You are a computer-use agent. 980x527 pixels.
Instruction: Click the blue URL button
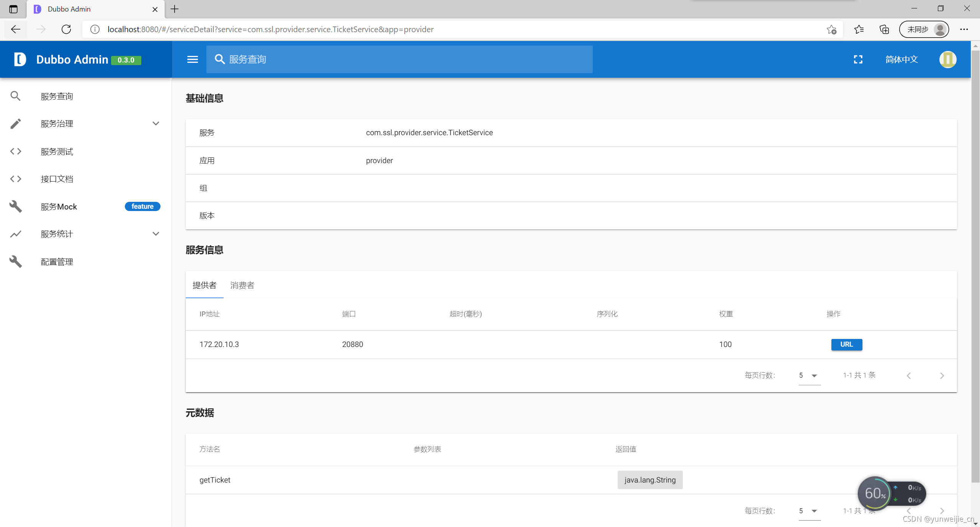point(846,344)
